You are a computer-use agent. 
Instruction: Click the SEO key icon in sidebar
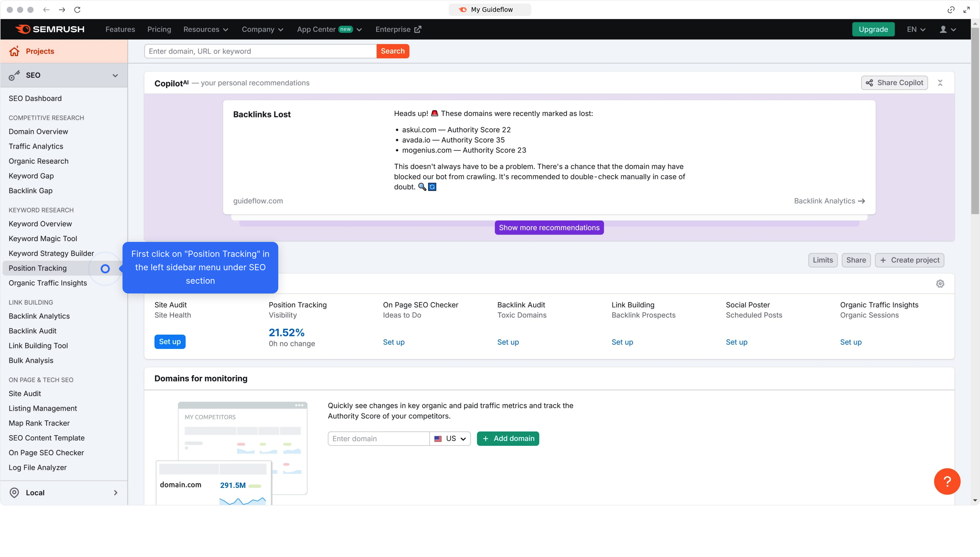(14, 75)
